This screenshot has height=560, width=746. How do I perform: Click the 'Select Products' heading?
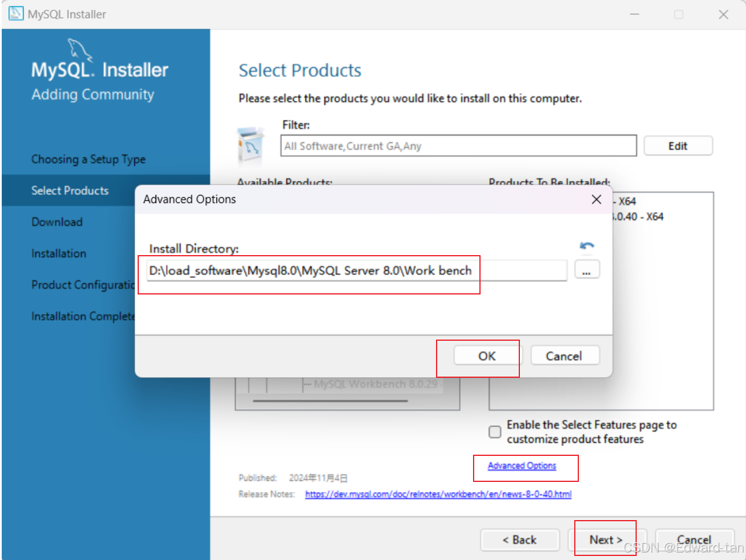pyautogui.click(x=300, y=71)
